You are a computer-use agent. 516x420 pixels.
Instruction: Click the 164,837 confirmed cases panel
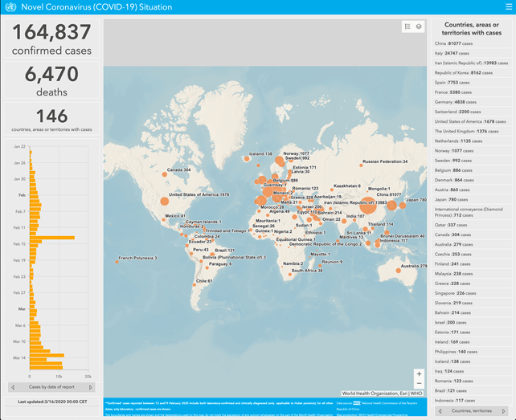pos(51,39)
